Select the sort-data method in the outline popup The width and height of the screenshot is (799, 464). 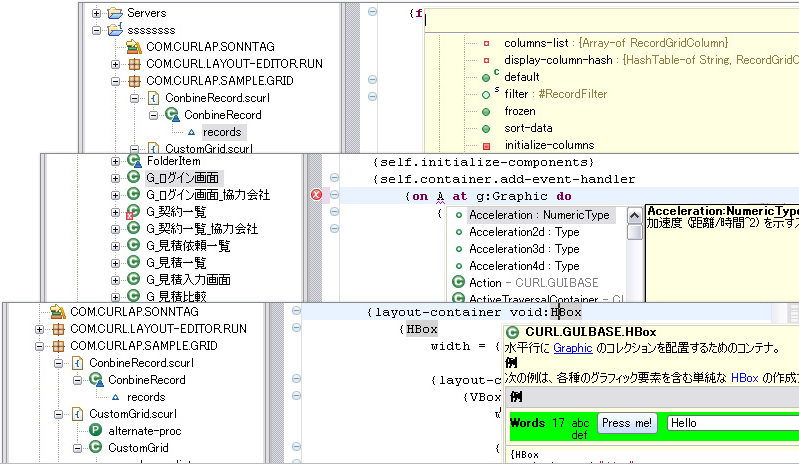[527, 128]
